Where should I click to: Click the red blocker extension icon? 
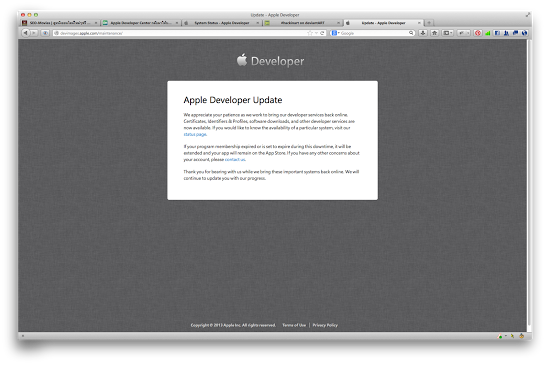click(x=478, y=33)
